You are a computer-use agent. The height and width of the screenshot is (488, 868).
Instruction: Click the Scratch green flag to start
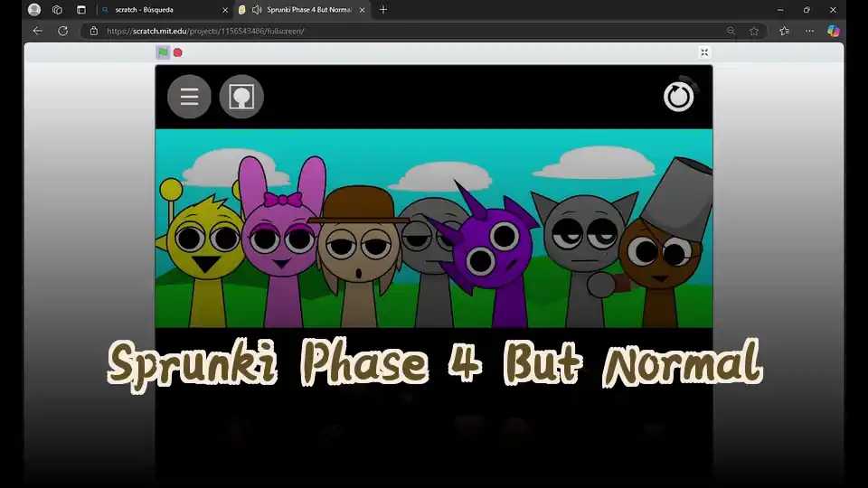tap(163, 52)
